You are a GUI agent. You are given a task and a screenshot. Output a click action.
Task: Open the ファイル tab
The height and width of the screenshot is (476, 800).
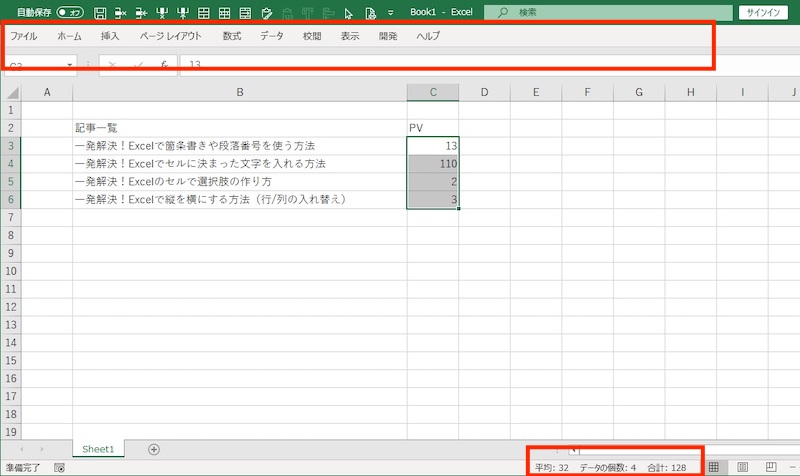click(23, 36)
